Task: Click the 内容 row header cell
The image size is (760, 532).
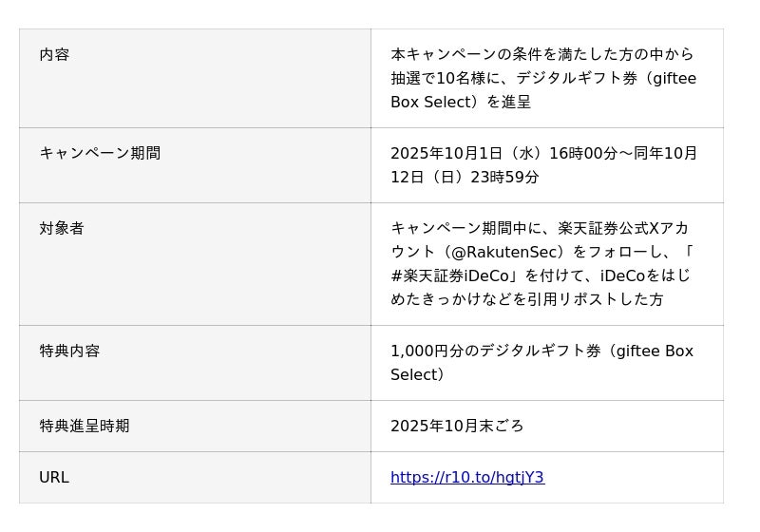Action: pyautogui.click(x=54, y=54)
